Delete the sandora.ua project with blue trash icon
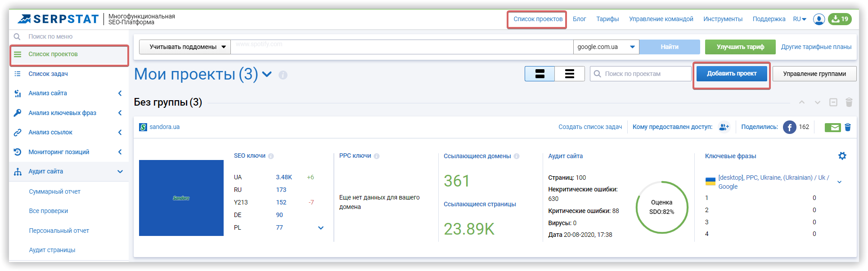 848,127
